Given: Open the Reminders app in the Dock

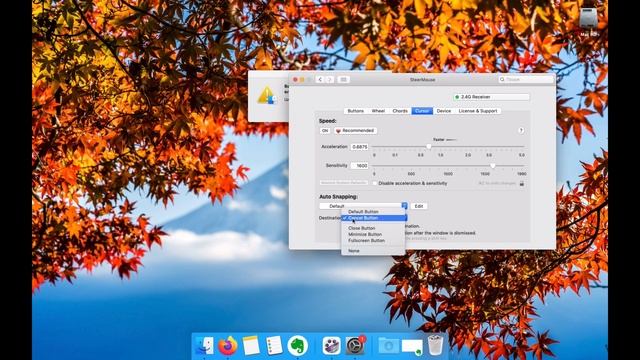Looking at the screenshot, I should 274,346.
